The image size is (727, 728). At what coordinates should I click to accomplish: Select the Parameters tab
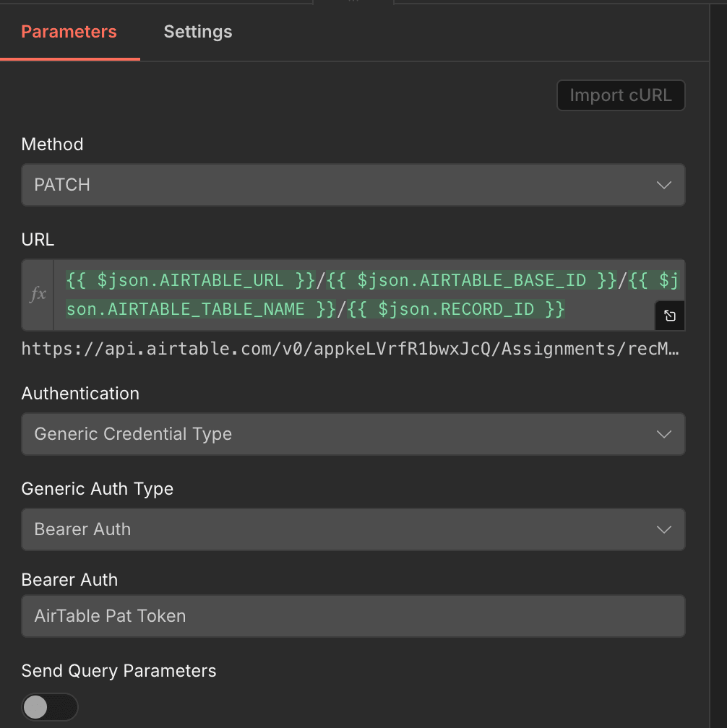point(69,32)
